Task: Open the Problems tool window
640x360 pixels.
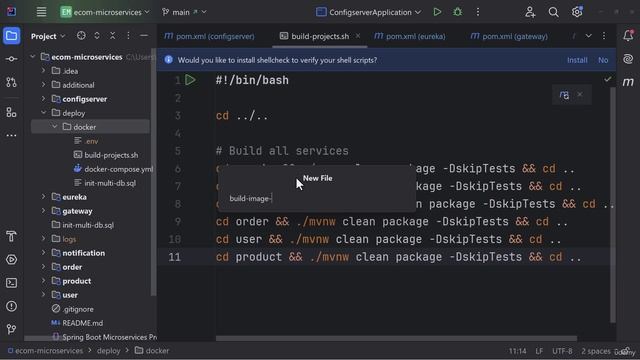Action: tap(11, 306)
